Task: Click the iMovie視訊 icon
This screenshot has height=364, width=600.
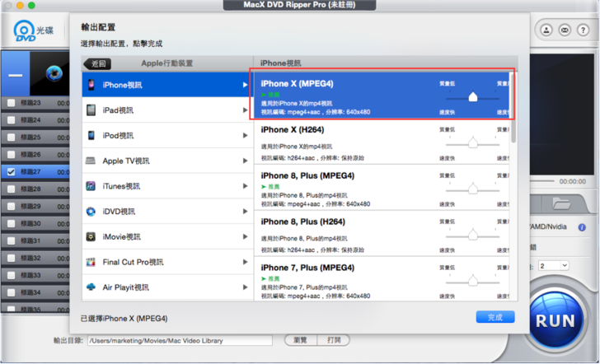Action: pyautogui.click(x=91, y=236)
